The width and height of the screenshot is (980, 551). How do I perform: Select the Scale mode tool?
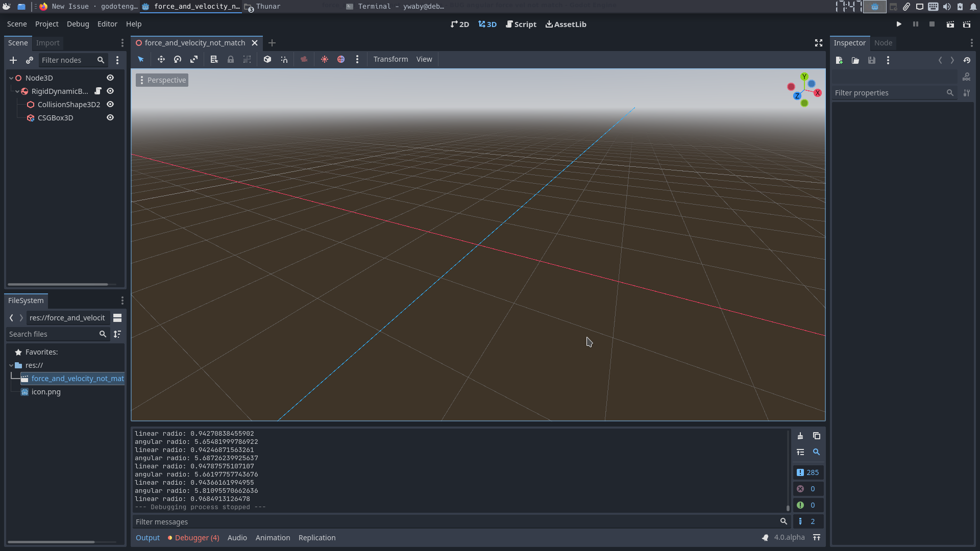[194, 59]
